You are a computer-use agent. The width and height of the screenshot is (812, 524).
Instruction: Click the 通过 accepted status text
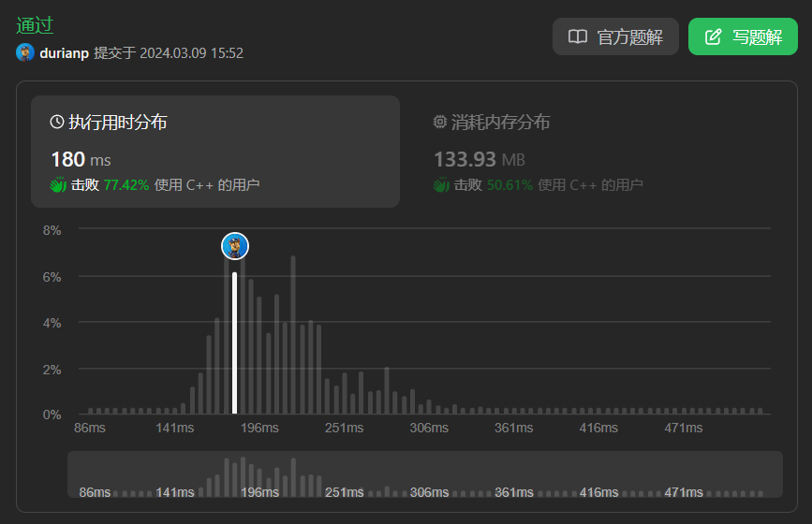coord(35,25)
